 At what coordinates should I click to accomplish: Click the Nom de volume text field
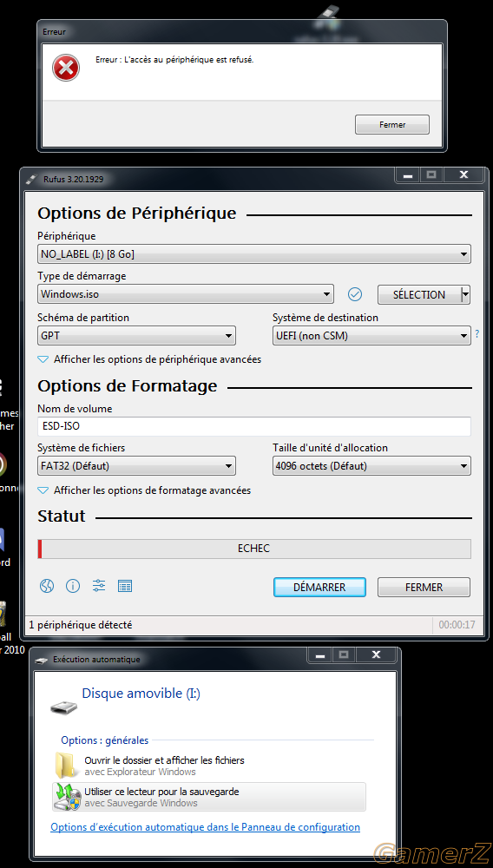point(254,426)
